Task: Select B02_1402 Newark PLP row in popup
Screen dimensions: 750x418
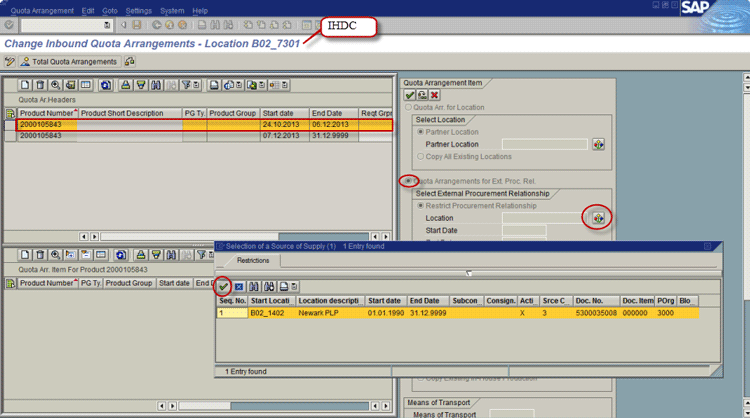Action: tap(457, 313)
